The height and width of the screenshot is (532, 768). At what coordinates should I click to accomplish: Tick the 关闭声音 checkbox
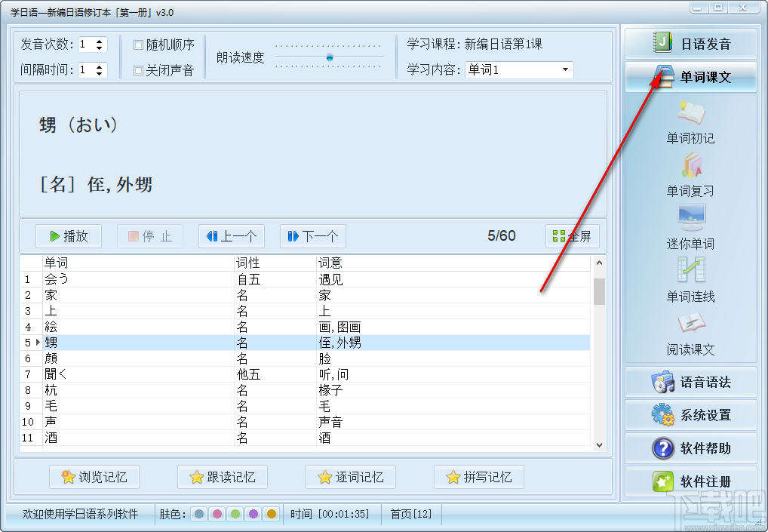click(138, 70)
